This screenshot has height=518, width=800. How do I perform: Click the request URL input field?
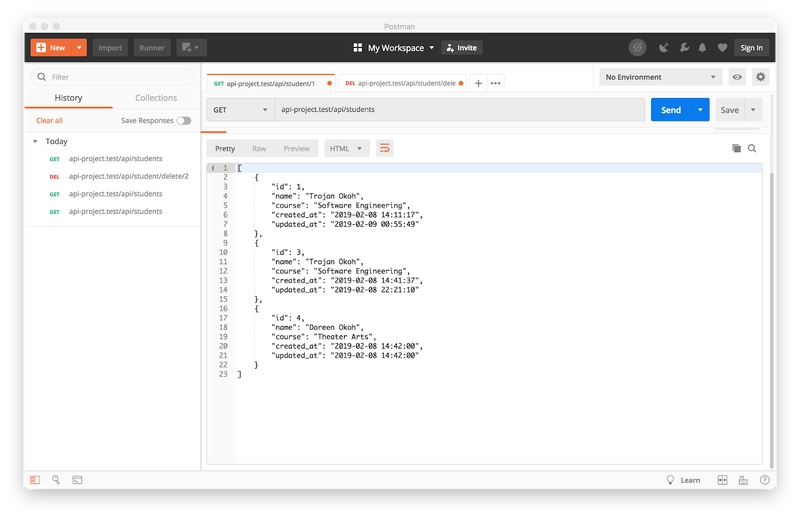pos(458,110)
